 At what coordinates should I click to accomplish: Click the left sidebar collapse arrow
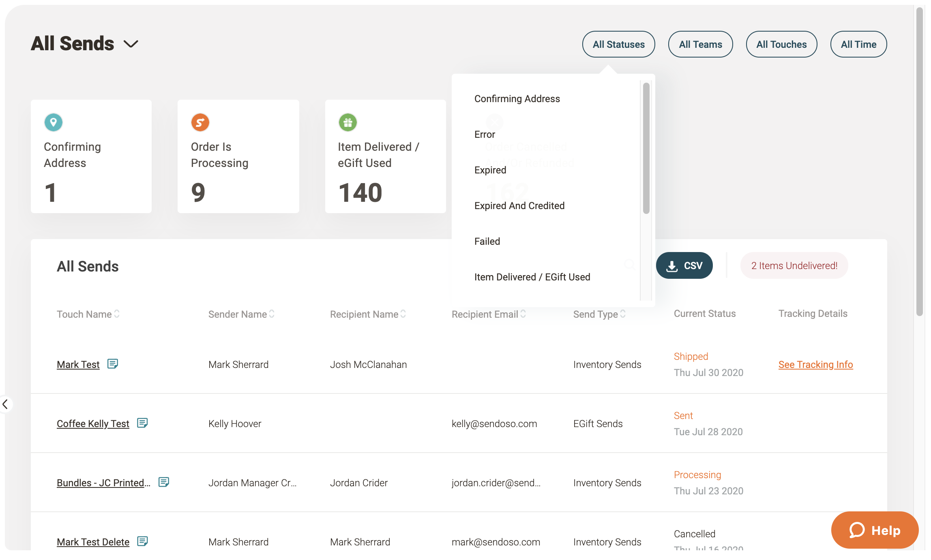coord(5,404)
